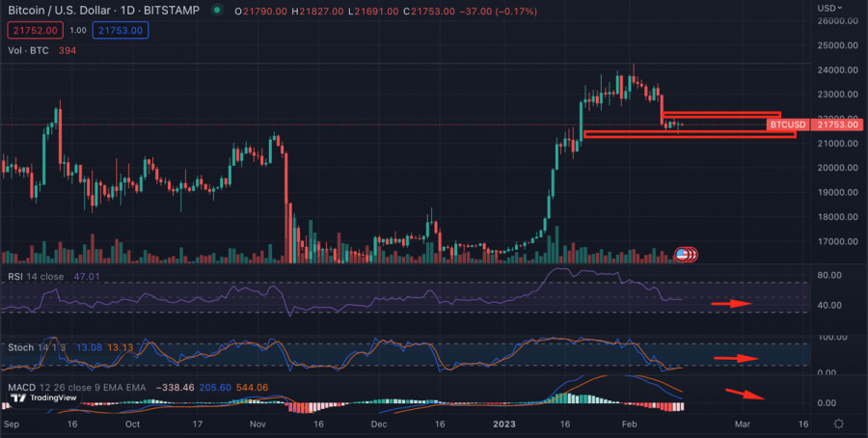Click the RSI 40.00 axis label
This screenshot has height=438, width=868.
click(829, 305)
